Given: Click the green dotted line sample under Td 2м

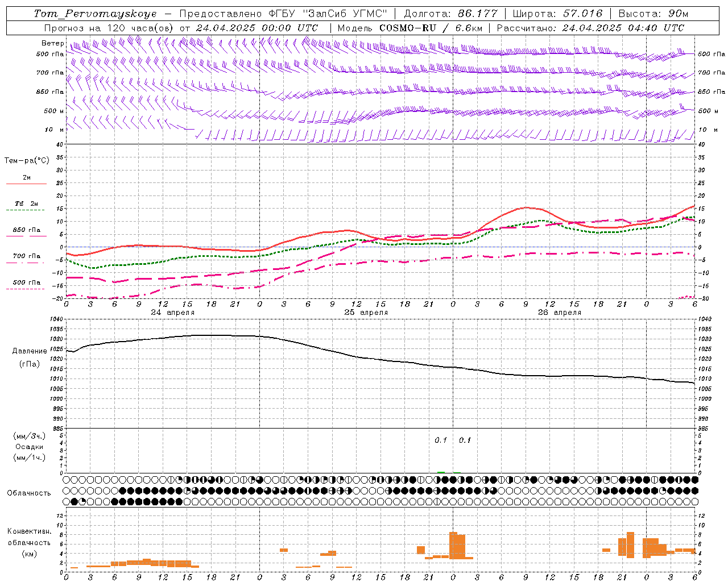Looking at the screenshot, I should 25,210.
